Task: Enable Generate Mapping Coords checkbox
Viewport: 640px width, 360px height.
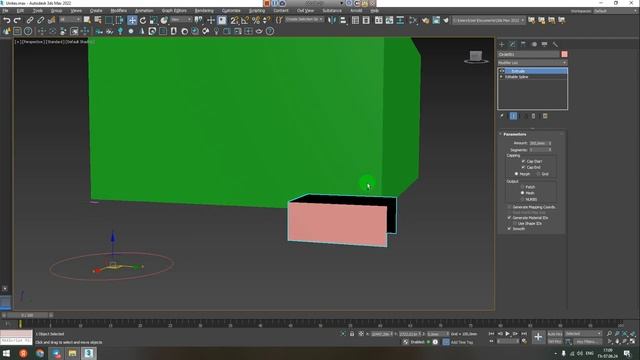Action: pyautogui.click(x=509, y=207)
